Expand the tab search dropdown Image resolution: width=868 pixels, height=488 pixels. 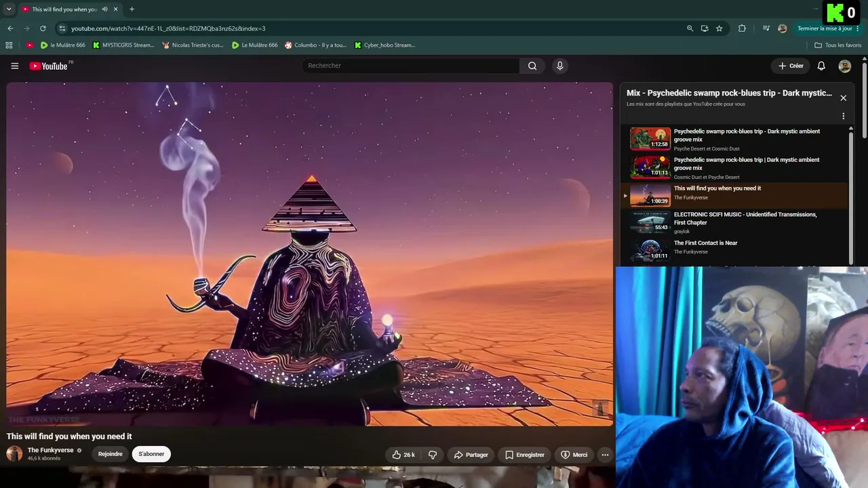point(9,9)
